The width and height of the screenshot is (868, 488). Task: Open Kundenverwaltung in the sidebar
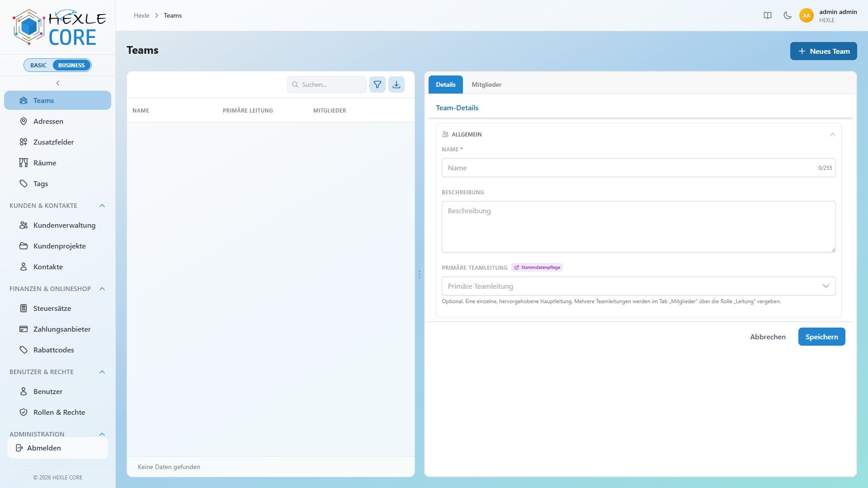tap(57, 225)
